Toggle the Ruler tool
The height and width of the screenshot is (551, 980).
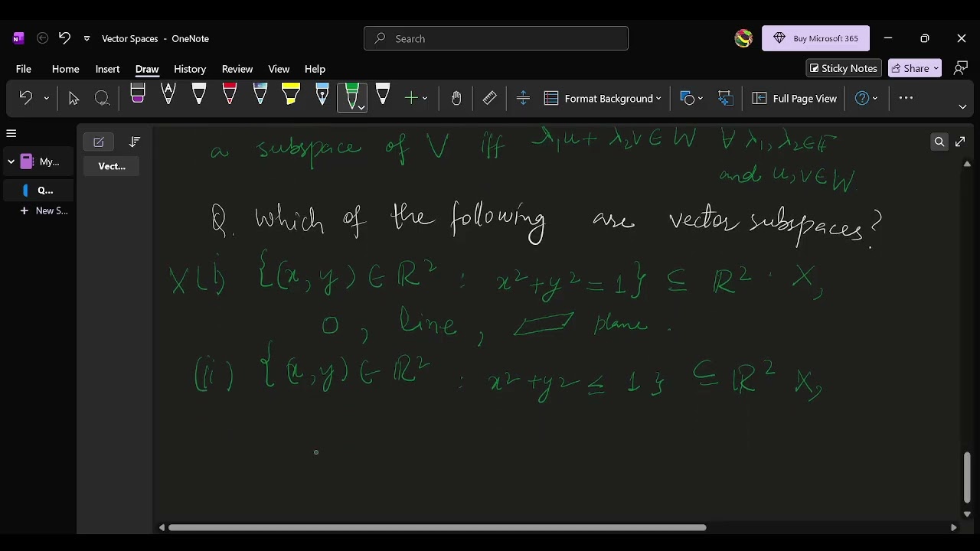point(490,98)
